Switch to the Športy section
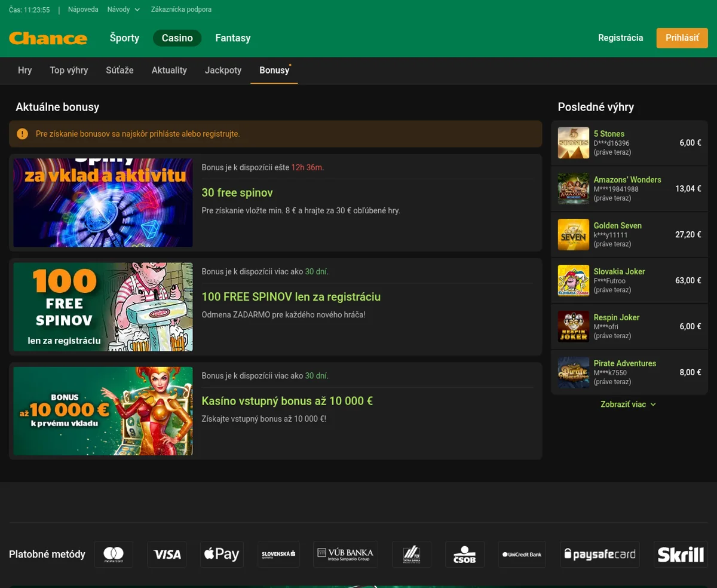Viewport: 717px width, 588px height. [x=124, y=38]
